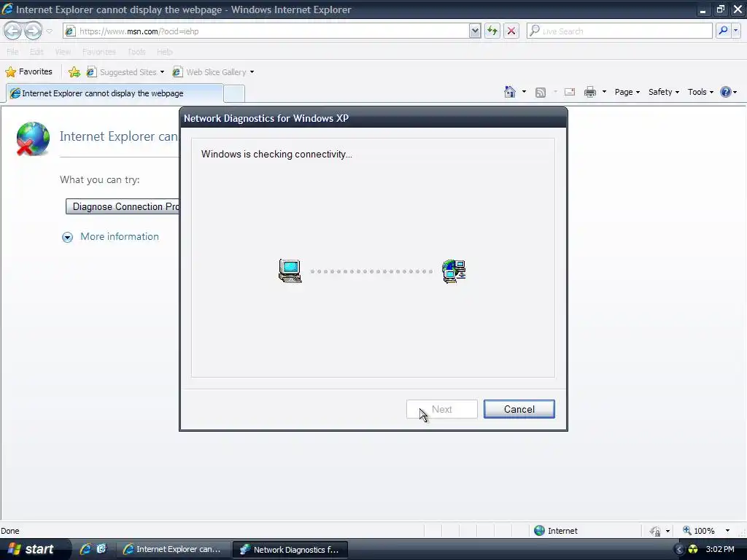Expand the More information section
This screenshot has width=747, height=560.
(111, 237)
